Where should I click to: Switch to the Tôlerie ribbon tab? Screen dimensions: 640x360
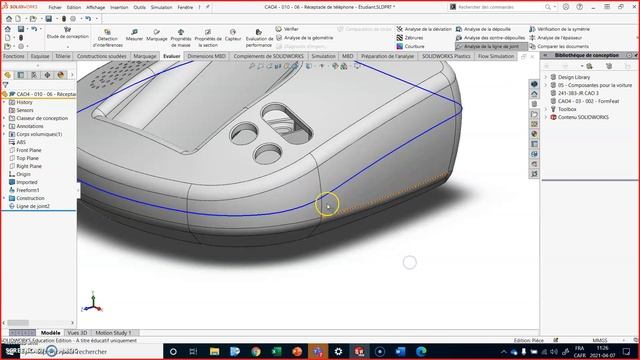(63, 56)
